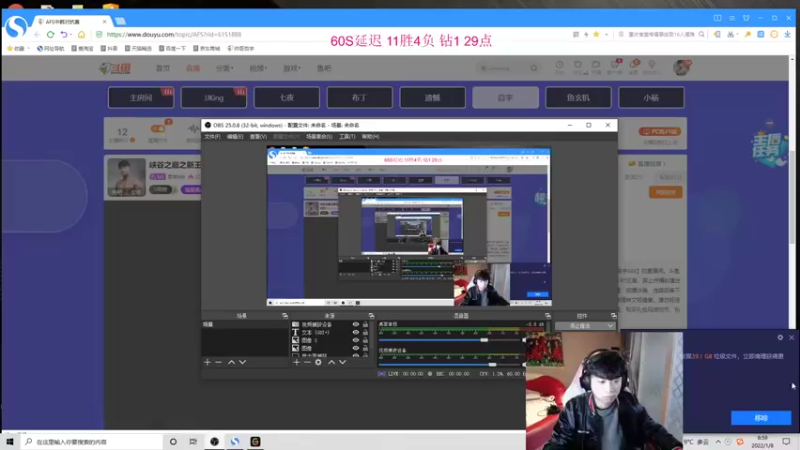This screenshot has width=800, height=450.
Task: Open Douyu watch history icon
Action: [x=560, y=65]
